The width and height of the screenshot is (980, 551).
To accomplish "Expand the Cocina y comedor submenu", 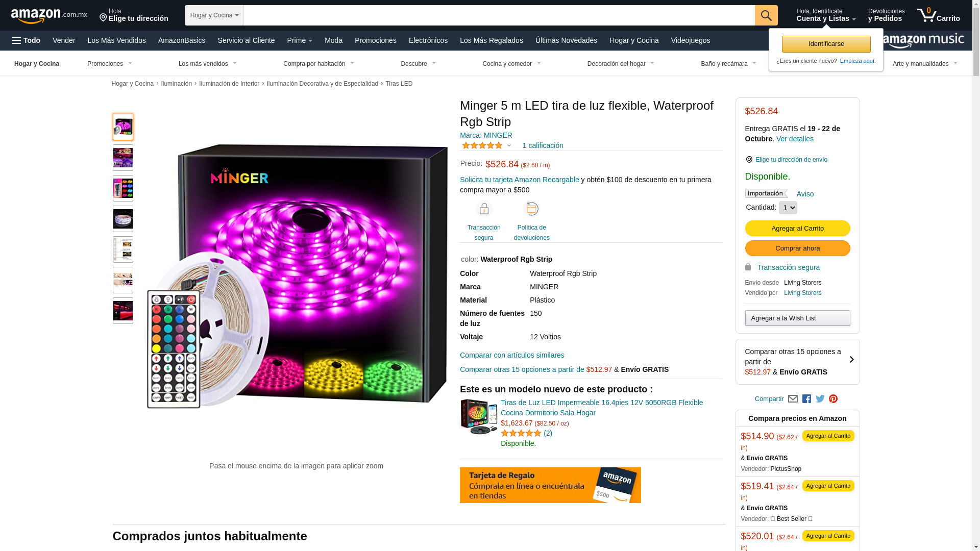I will [x=511, y=64].
